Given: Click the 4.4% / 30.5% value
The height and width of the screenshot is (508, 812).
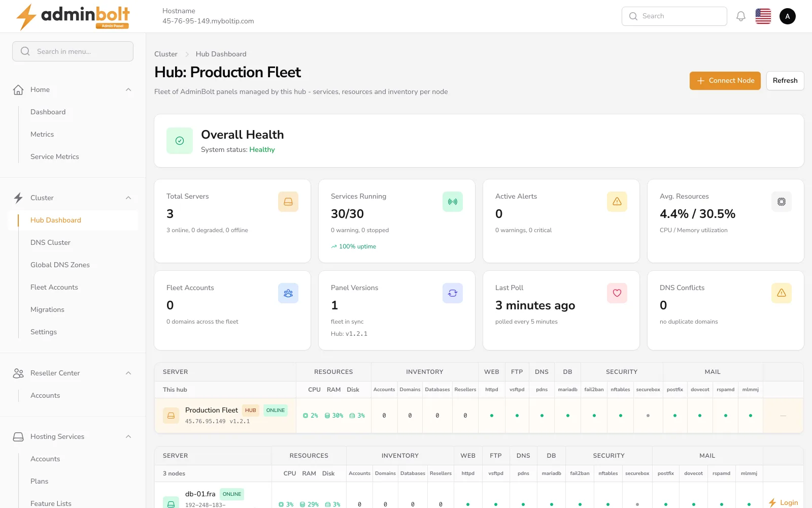Looking at the screenshot, I should point(697,214).
